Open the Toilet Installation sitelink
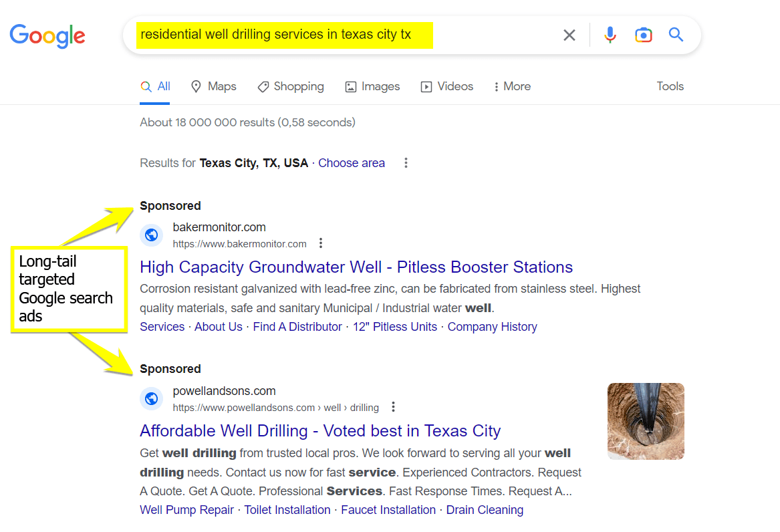The height and width of the screenshot is (532, 780). pos(287,510)
